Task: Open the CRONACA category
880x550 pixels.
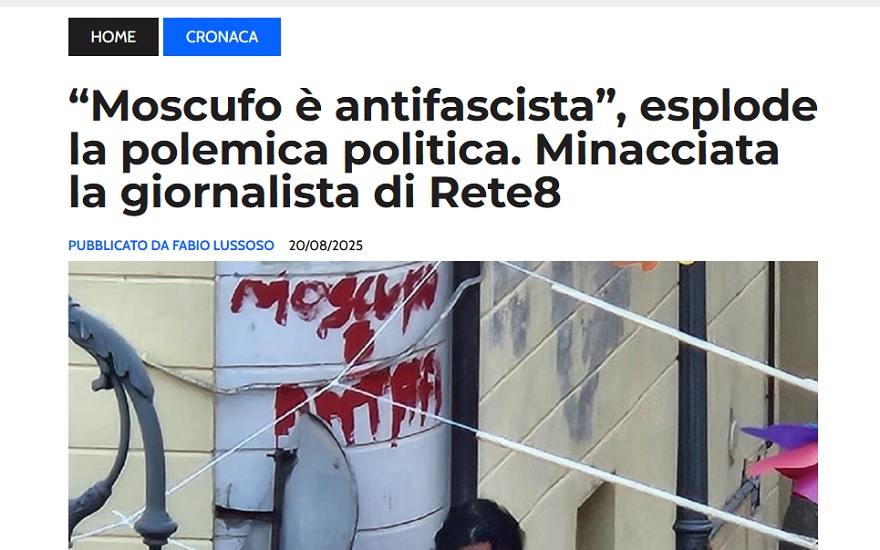Action: (x=222, y=37)
